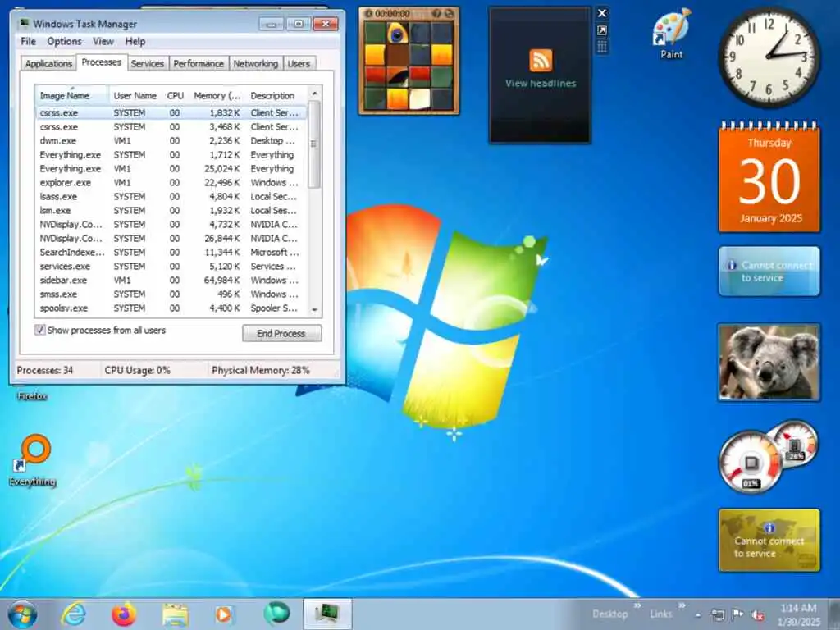This screenshot has height=630, width=840.
Task: Sort by CPU column header
Action: (176, 95)
